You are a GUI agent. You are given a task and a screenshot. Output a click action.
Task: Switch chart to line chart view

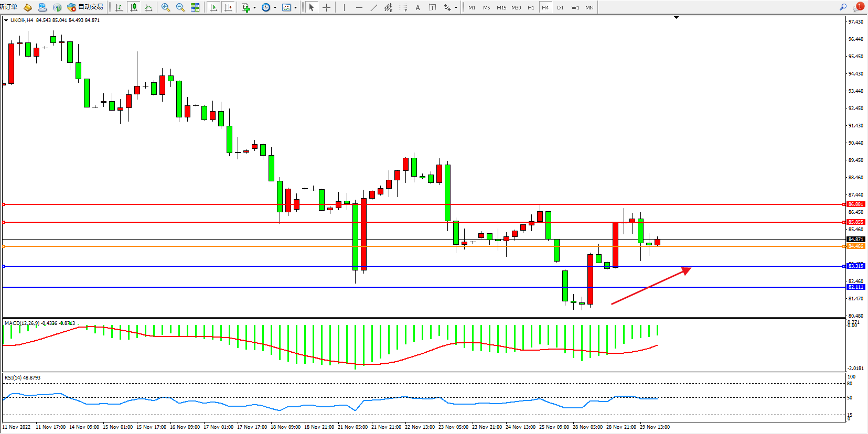[148, 7]
